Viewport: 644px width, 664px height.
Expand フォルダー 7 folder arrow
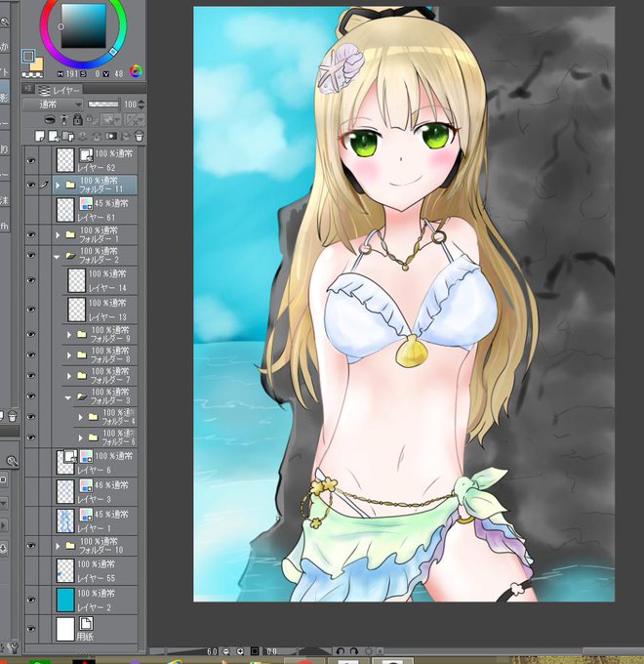[69, 376]
